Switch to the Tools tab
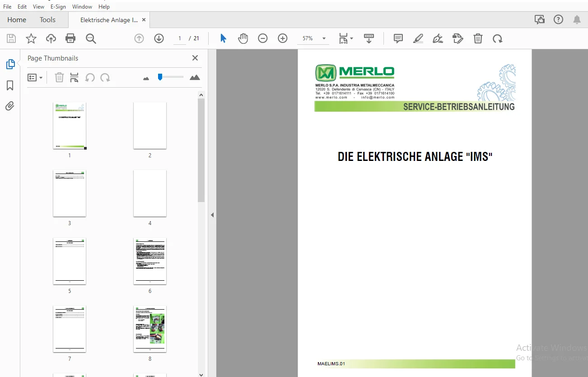The height and width of the screenshot is (377, 588). click(47, 19)
